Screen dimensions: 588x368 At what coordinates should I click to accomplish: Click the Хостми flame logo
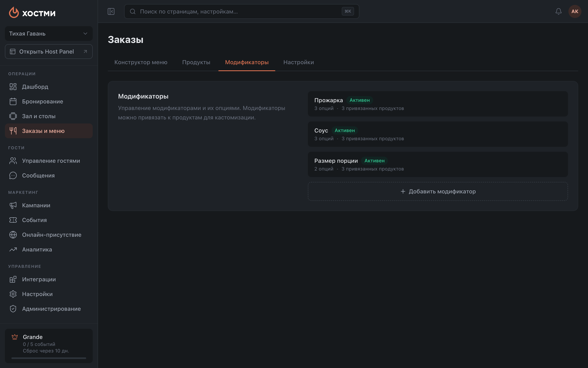14,12
